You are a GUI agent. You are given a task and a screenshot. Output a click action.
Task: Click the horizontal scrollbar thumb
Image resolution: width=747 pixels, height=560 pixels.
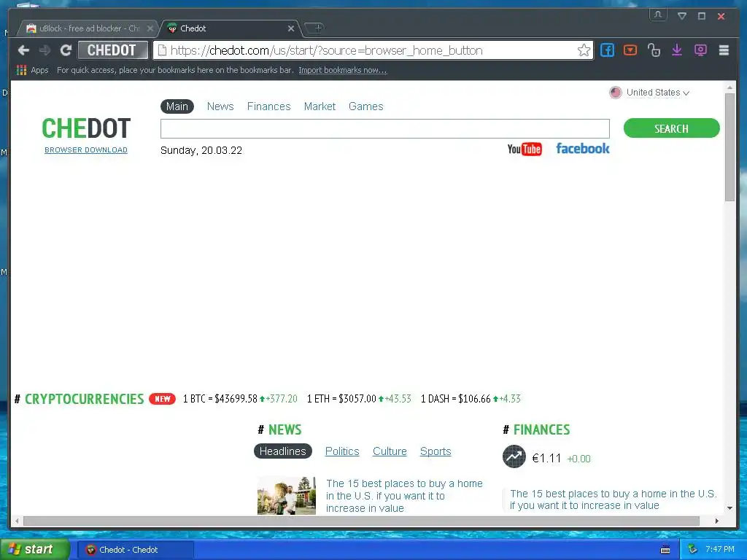pyautogui.click(x=361, y=521)
